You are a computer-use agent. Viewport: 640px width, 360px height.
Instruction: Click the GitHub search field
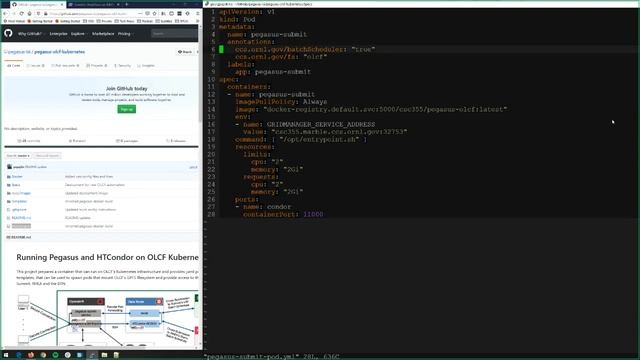pos(174,33)
